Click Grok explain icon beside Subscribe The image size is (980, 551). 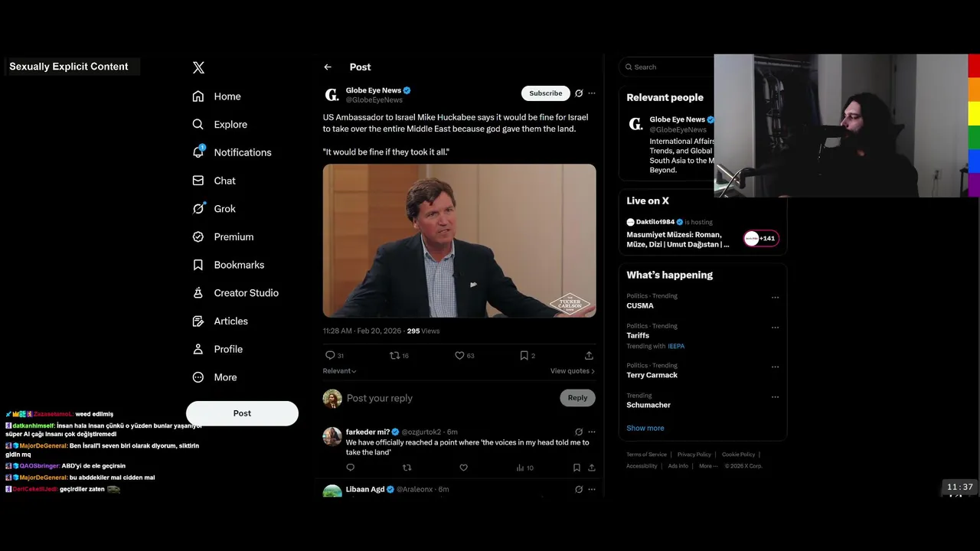pos(579,93)
